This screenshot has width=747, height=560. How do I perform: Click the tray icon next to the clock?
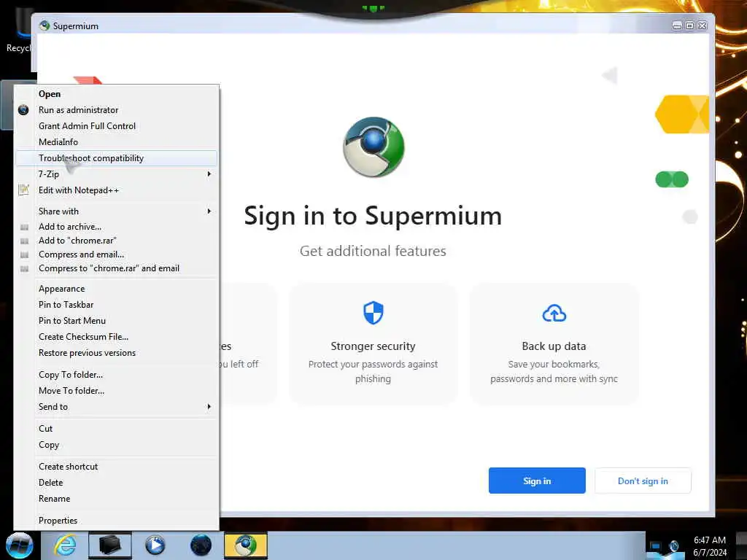tap(674, 546)
